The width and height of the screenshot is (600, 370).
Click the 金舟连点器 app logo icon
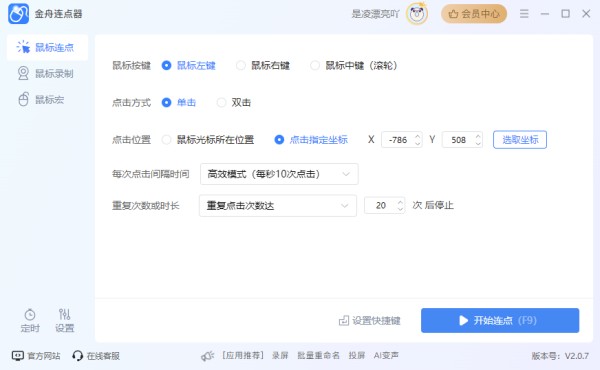click(x=18, y=14)
